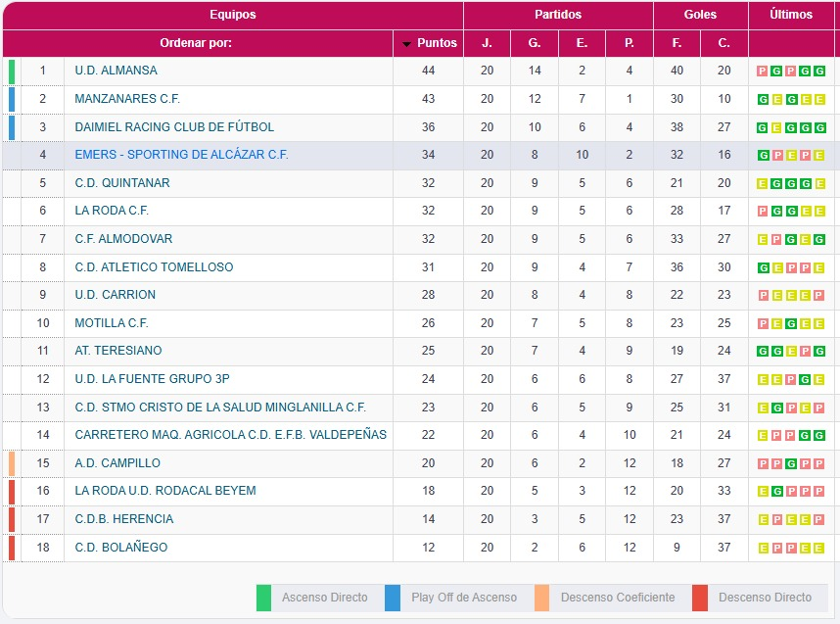The height and width of the screenshot is (624, 840).
Task: Click the 'Descenso Coeficiente' legend label
Action: [618, 598]
